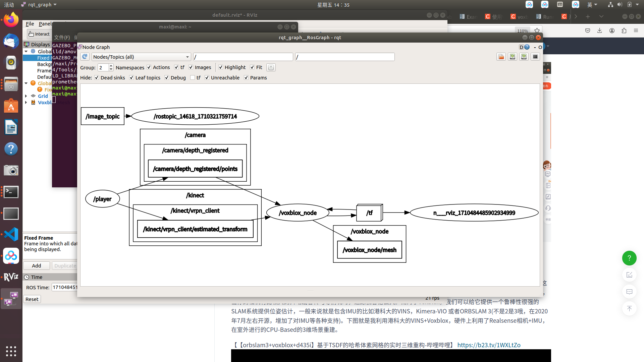Click the fit-in-view icon beside Fit
Screen dimensions: 644x362
click(x=271, y=67)
